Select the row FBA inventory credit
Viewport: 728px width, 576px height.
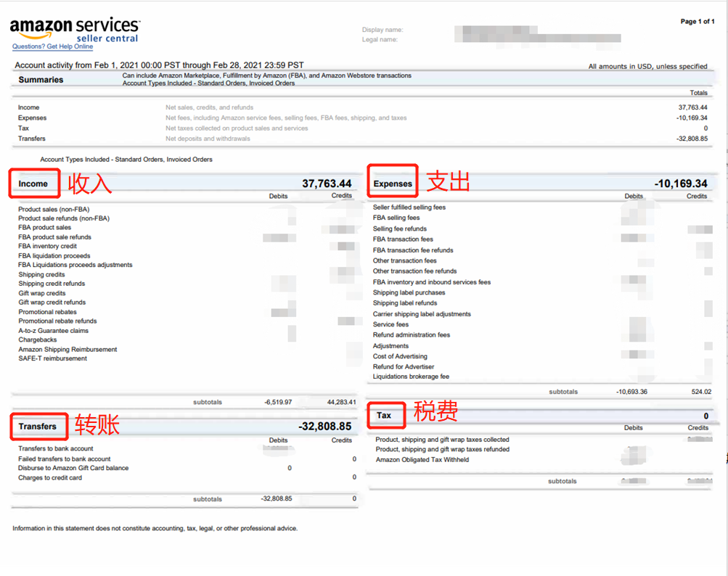(47, 246)
